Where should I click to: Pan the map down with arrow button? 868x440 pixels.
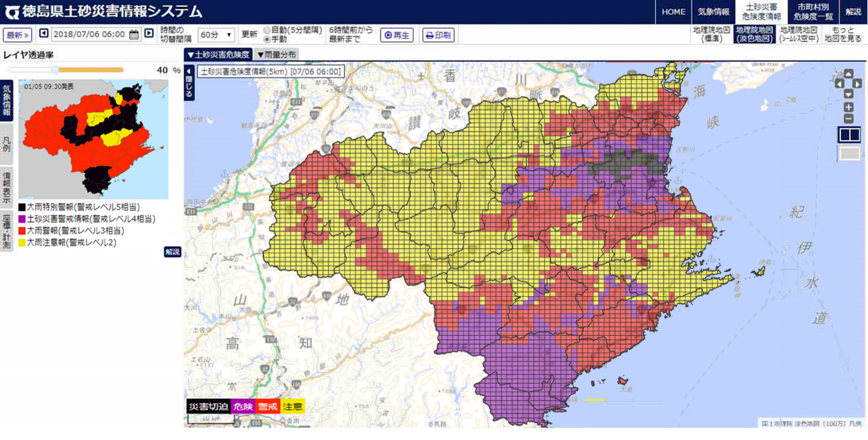point(848,94)
